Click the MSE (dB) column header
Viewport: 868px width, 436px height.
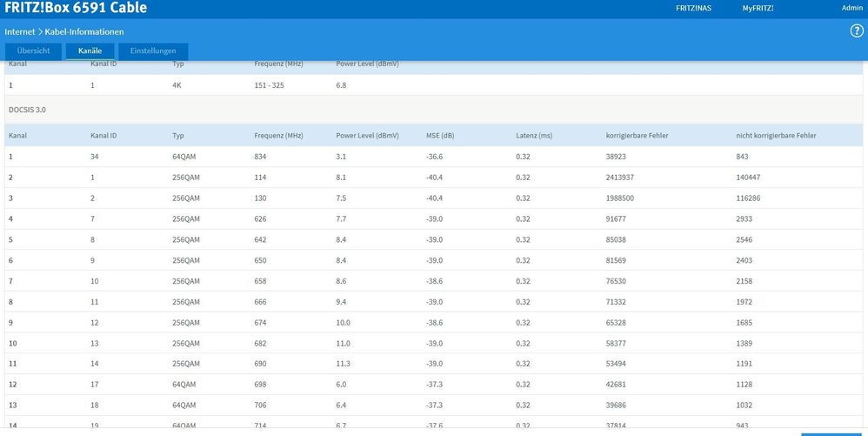click(440, 135)
